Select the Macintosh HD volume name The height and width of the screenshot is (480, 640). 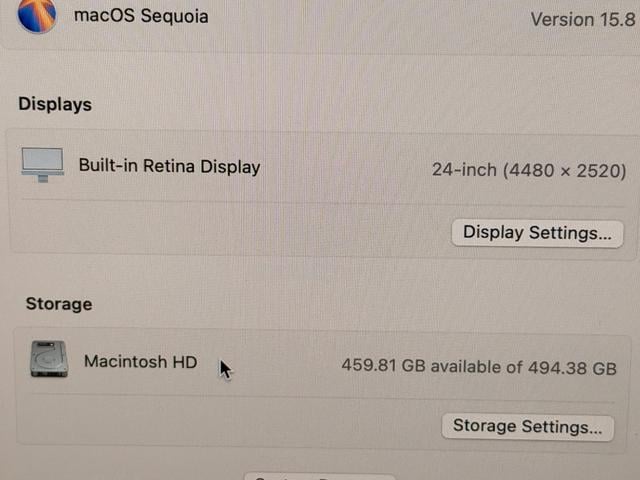[140, 362]
